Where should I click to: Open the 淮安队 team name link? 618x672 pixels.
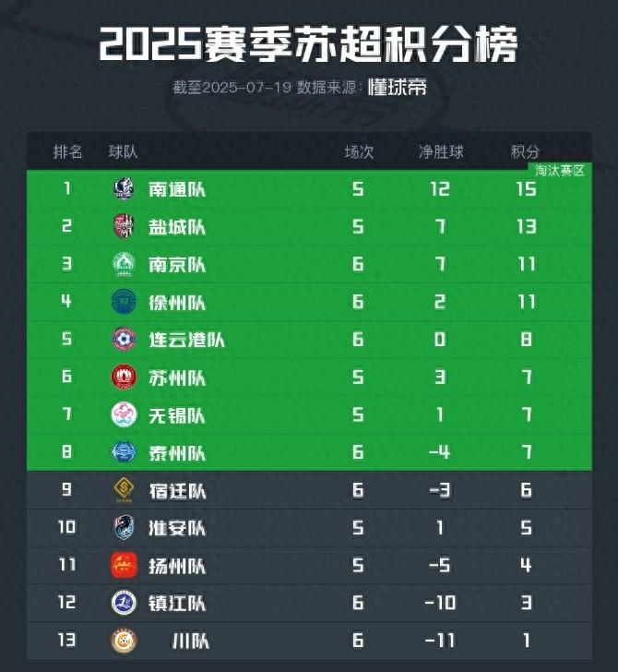[177, 528]
